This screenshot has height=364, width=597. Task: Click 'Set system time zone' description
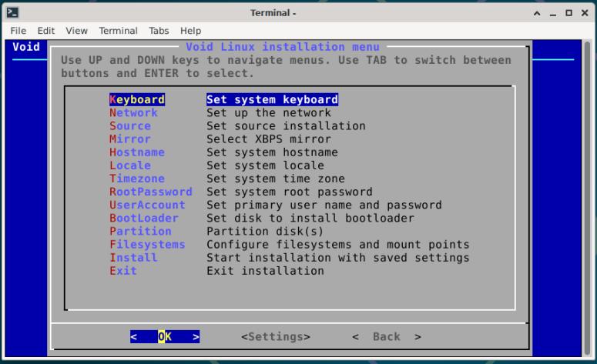276,179
